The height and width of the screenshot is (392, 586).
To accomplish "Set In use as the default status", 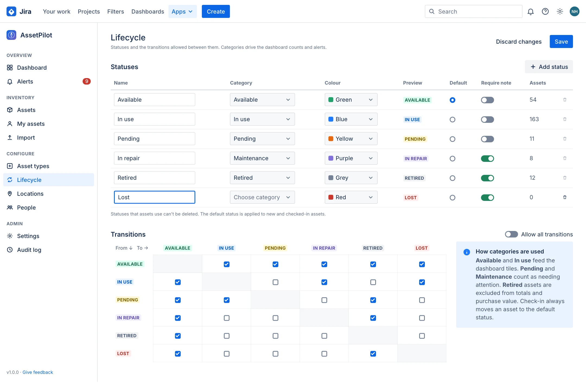I will (453, 120).
